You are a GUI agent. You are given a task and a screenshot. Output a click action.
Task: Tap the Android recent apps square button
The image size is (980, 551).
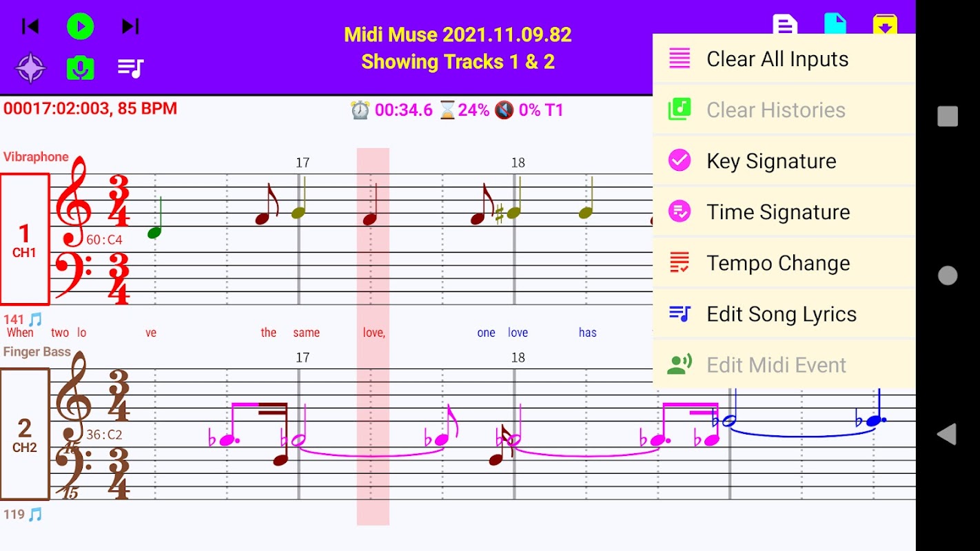tap(948, 116)
